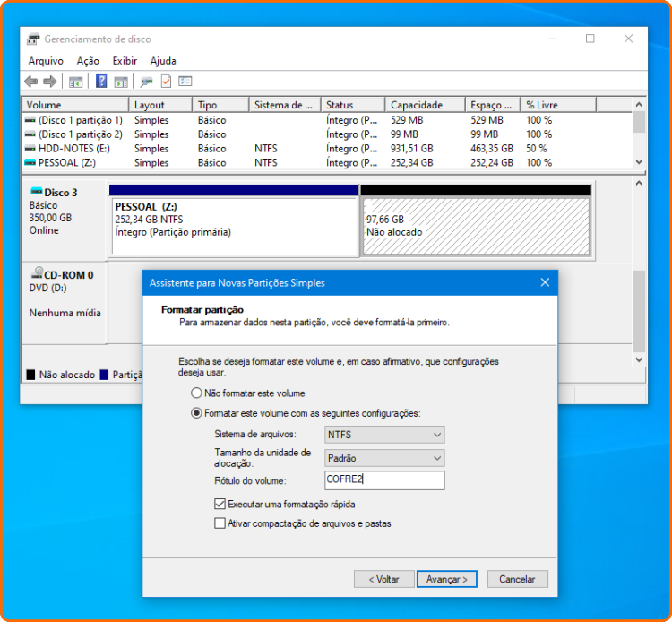
Task: Click the 'Avançar >' button
Action: (x=446, y=579)
